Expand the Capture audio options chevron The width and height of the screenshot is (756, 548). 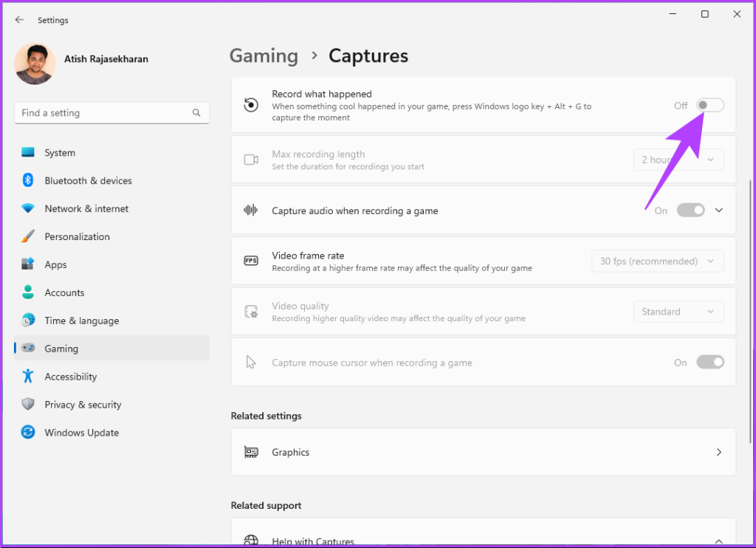[x=719, y=210]
